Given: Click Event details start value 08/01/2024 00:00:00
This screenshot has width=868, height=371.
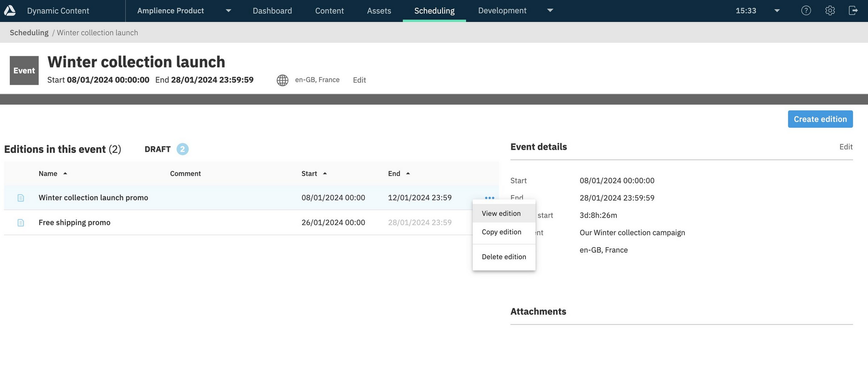Looking at the screenshot, I should click(x=617, y=181).
